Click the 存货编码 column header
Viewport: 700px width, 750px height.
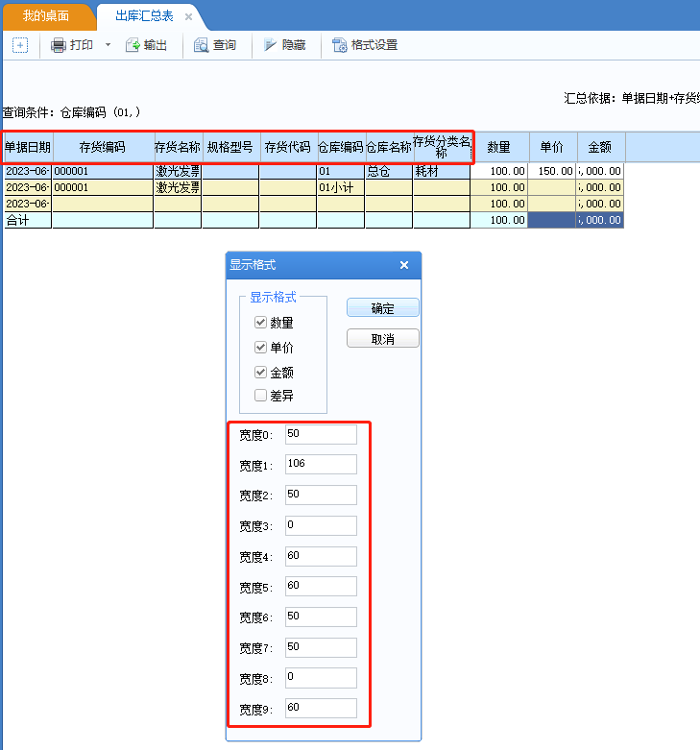pyautogui.click(x=103, y=147)
